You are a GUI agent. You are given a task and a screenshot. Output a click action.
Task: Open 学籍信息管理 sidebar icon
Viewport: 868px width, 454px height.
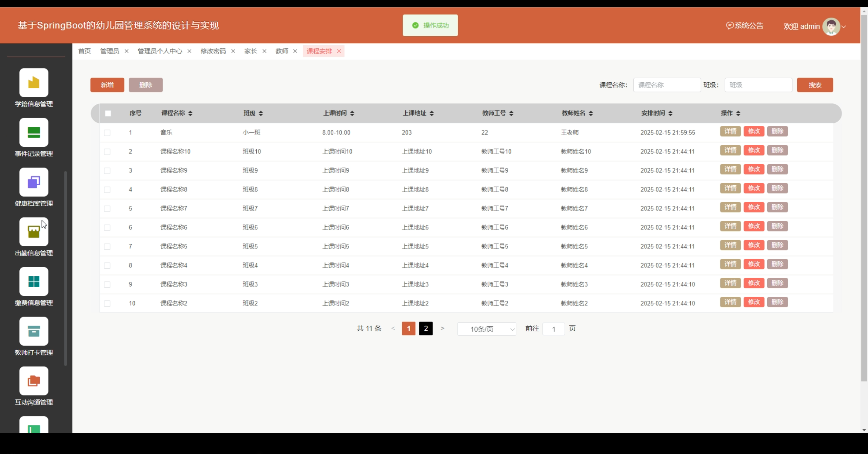click(x=34, y=83)
